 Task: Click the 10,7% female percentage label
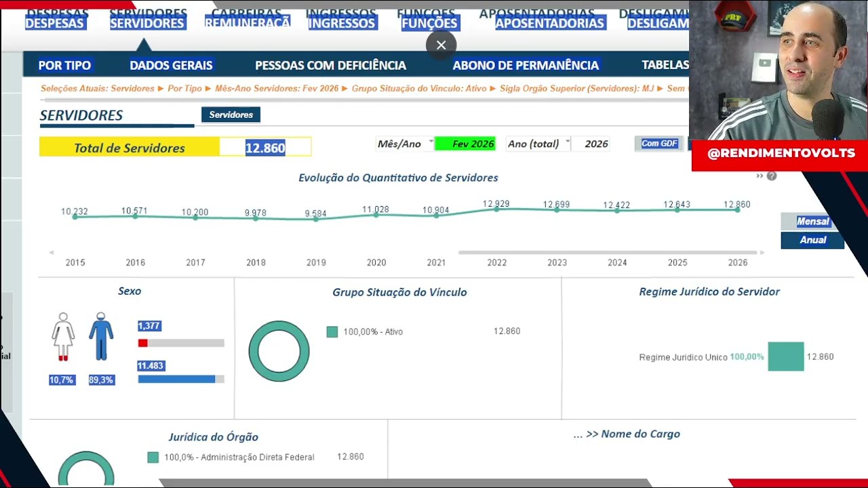click(x=61, y=380)
